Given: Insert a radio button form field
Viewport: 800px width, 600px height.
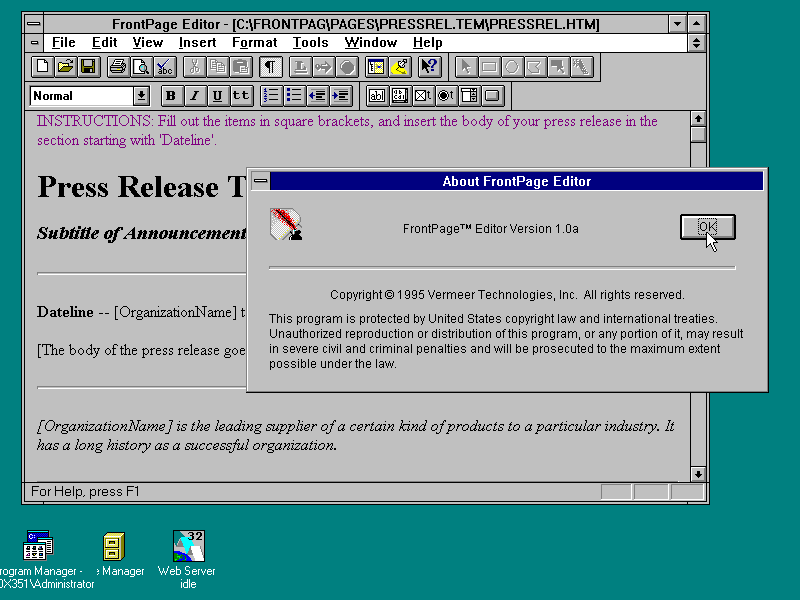Looking at the screenshot, I should tap(445, 95).
